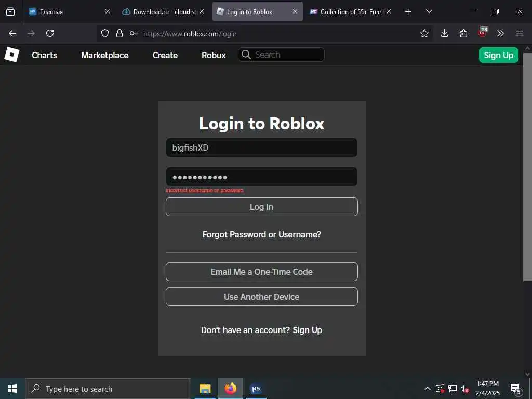Click the scrollbar down arrow

[527, 374]
